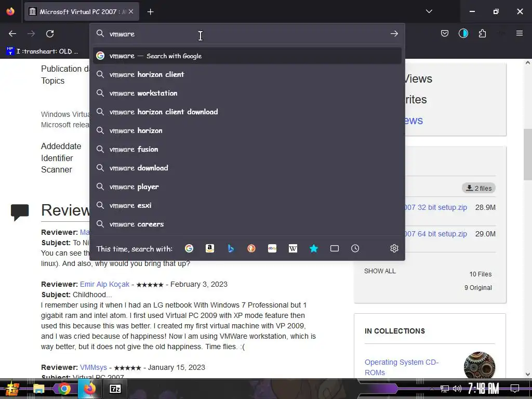This screenshot has width=532, height=399.
Task: Select 'vmware esxi' suggestion
Action: click(x=247, y=205)
